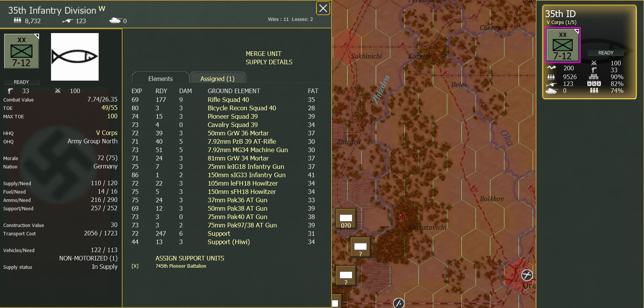Click the EXP column header
This screenshot has height=308, width=644.
(x=137, y=91)
